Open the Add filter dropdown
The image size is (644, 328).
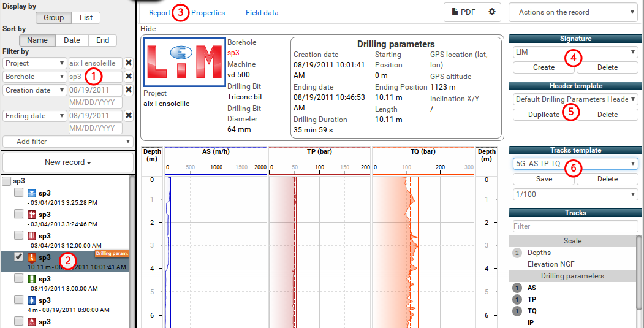tap(67, 142)
